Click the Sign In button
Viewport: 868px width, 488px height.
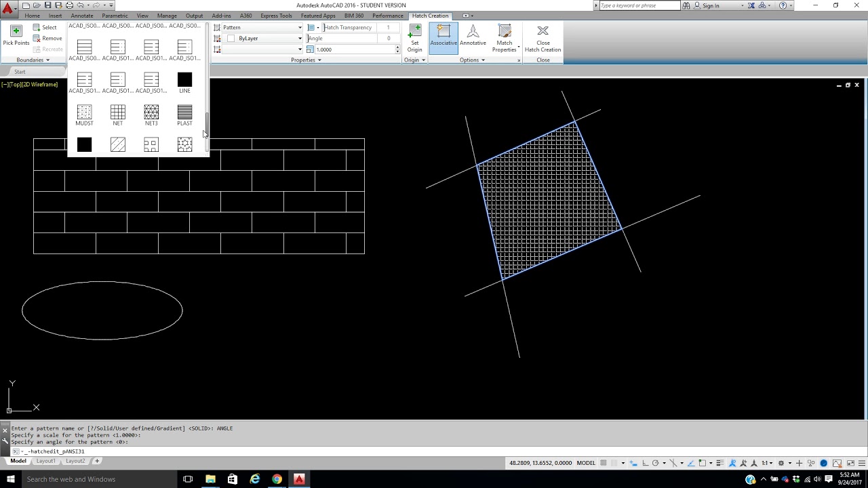click(706, 5)
